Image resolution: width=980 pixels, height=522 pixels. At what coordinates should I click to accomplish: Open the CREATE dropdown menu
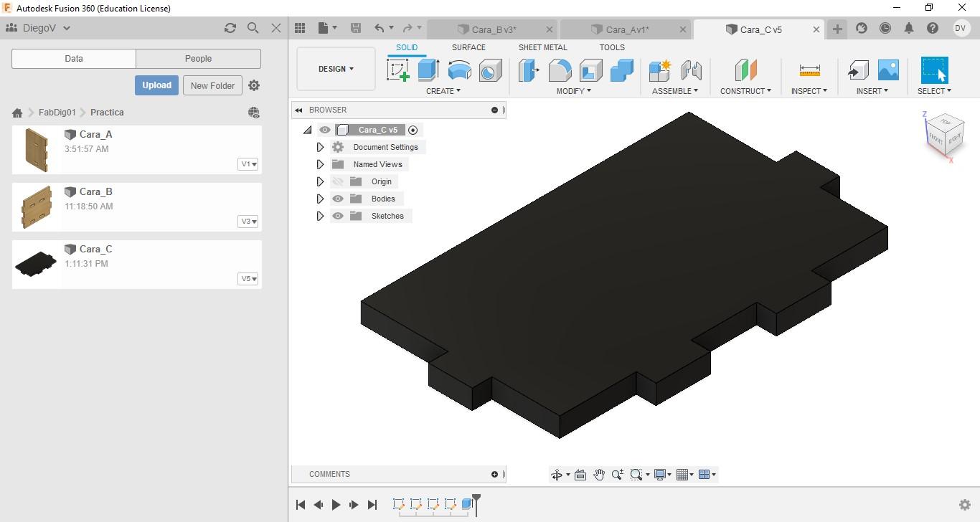443,91
